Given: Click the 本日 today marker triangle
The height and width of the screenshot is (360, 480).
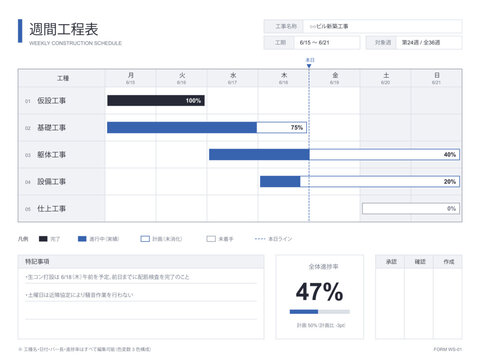Looking at the screenshot, I should coord(309,66).
